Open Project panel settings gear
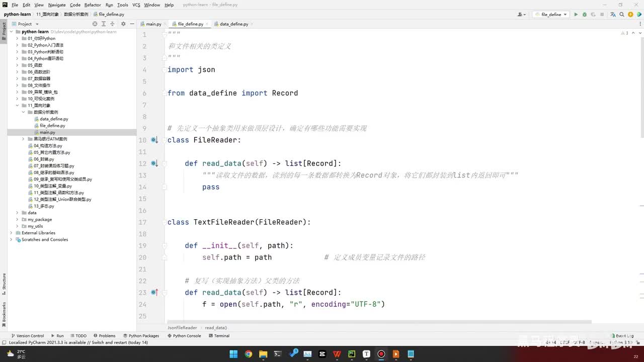This screenshot has width=644, height=362. tap(123, 24)
